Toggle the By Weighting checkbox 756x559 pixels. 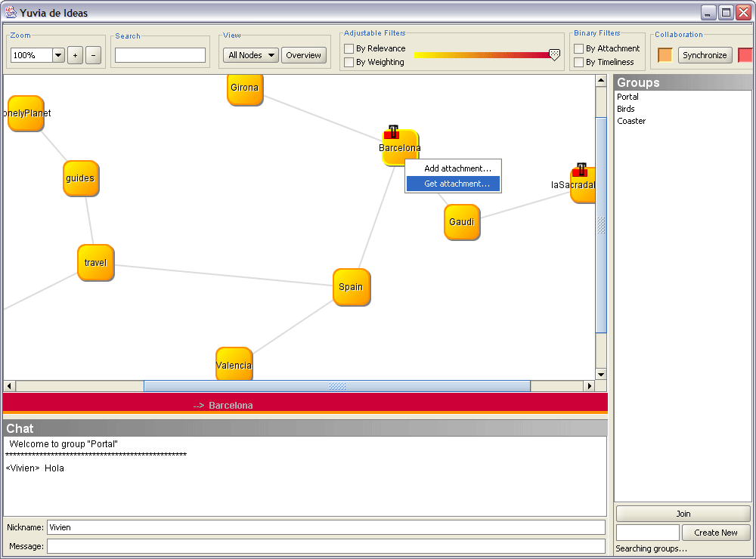click(x=349, y=62)
